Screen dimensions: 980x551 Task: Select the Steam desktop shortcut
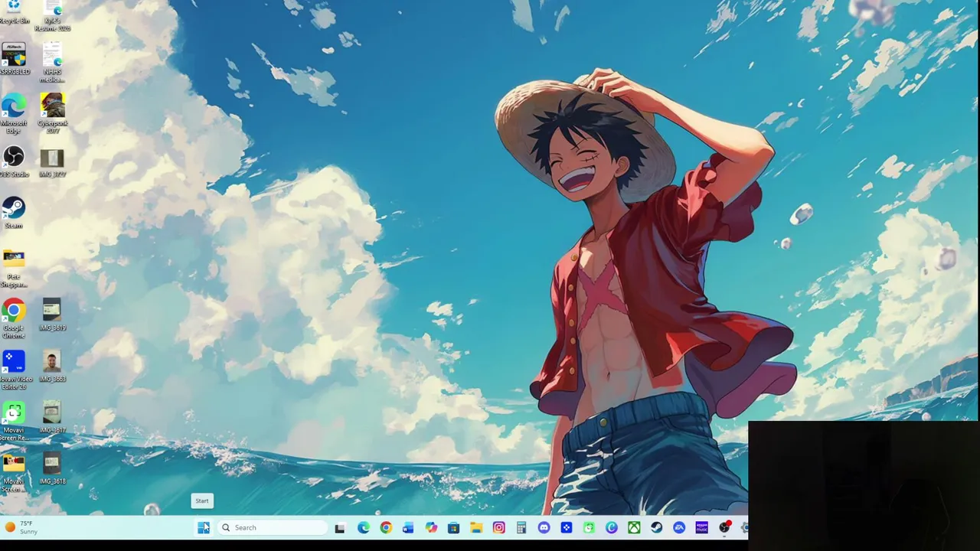pos(14,213)
